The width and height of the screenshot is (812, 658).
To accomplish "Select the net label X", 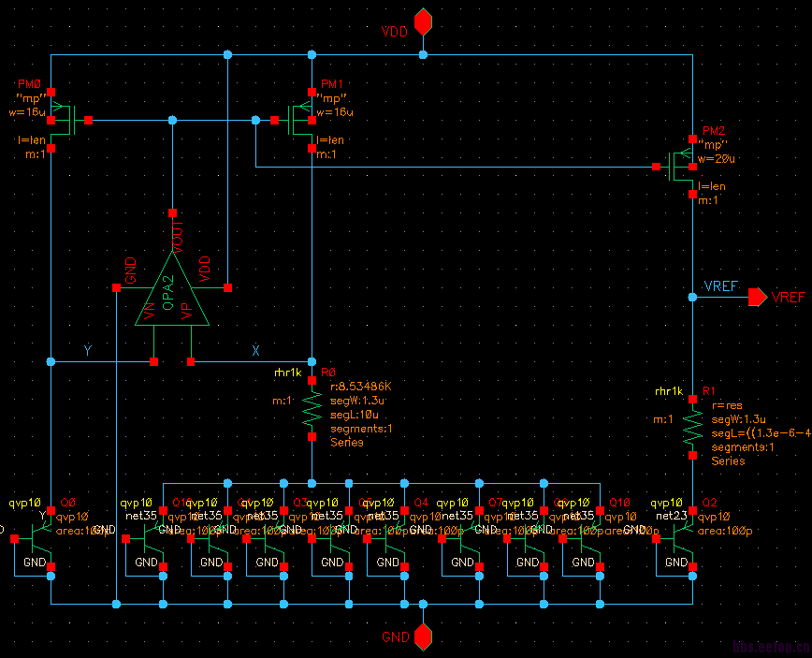I will click(255, 351).
